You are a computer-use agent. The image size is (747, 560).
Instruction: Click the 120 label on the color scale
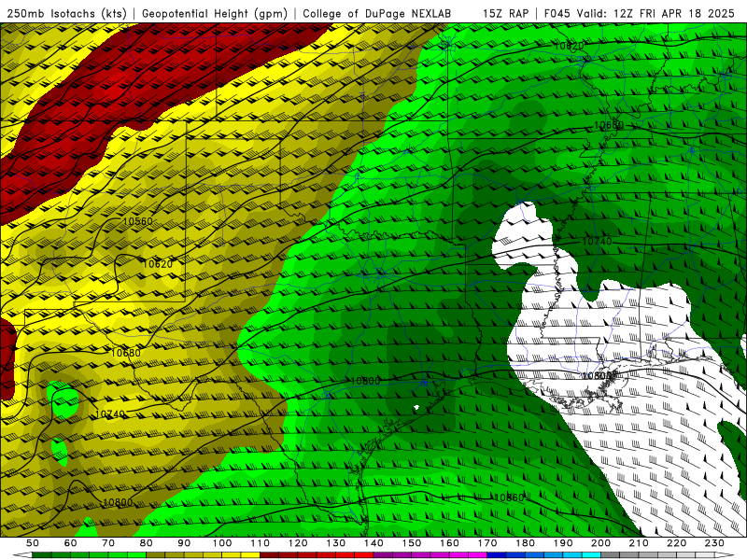pos(298,543)
